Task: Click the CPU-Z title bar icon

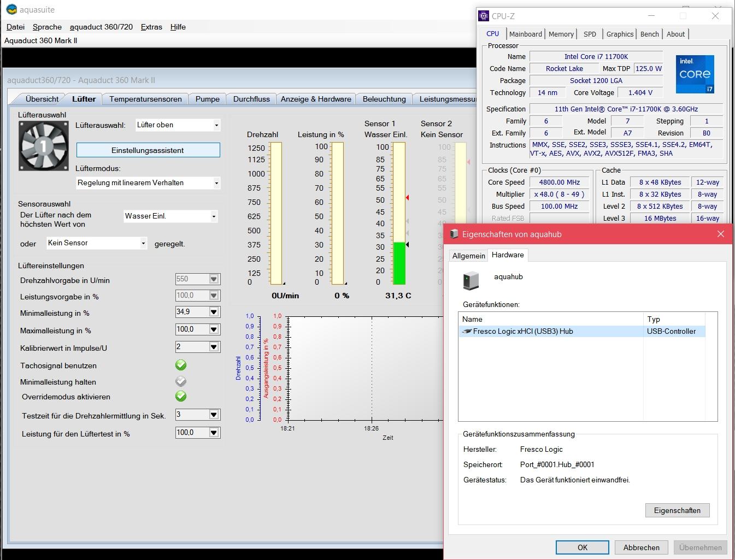Action: pos(484,16)
